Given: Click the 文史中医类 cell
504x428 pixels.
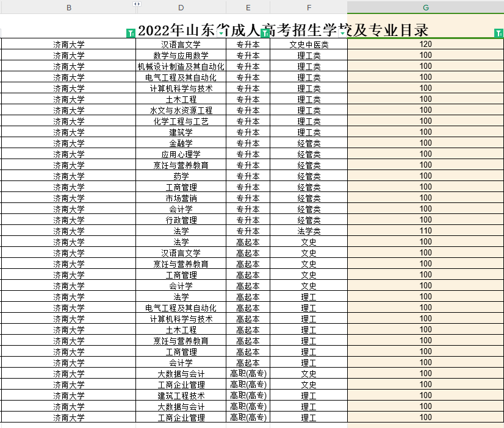Looking at the screenshot, I should pyautogui.click(x=309, y=45).
